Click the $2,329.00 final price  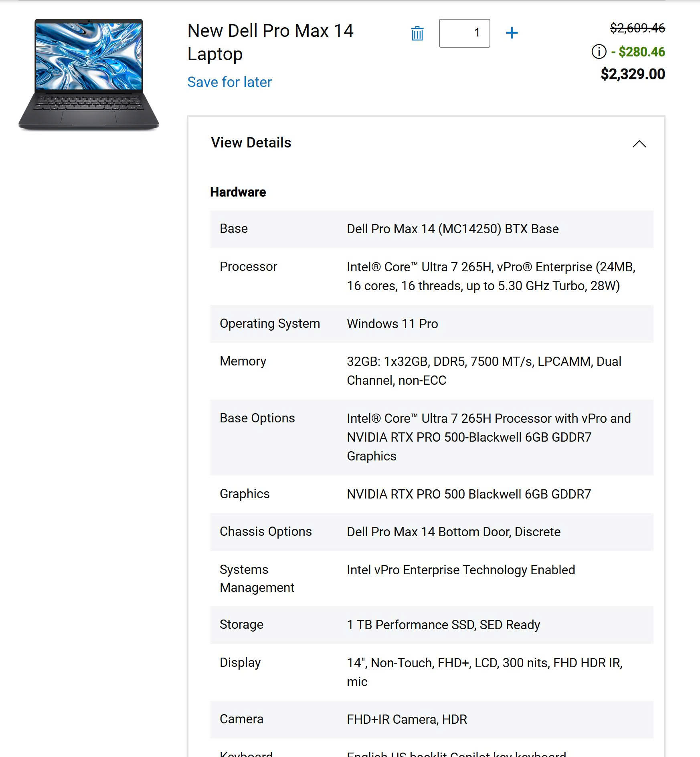[x=633, y=74]
